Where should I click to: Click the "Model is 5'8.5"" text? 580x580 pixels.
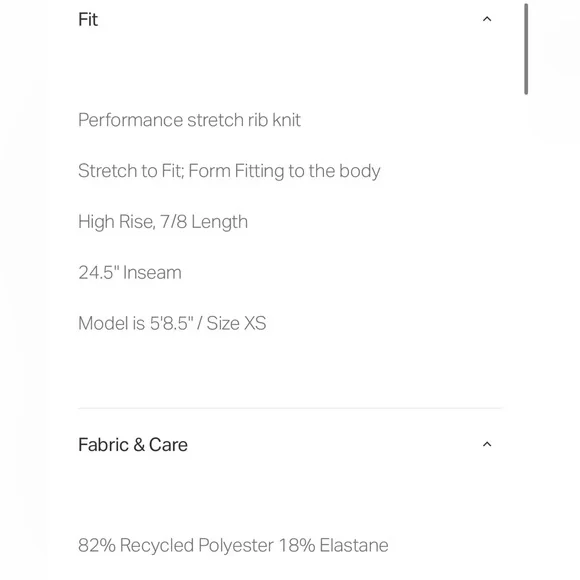pos(136,323)
